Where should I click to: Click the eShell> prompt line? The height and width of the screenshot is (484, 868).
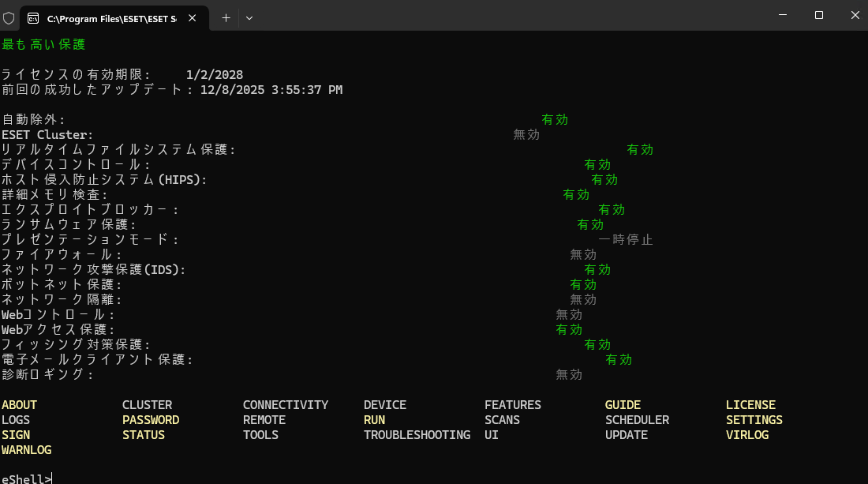pos(27,478)
